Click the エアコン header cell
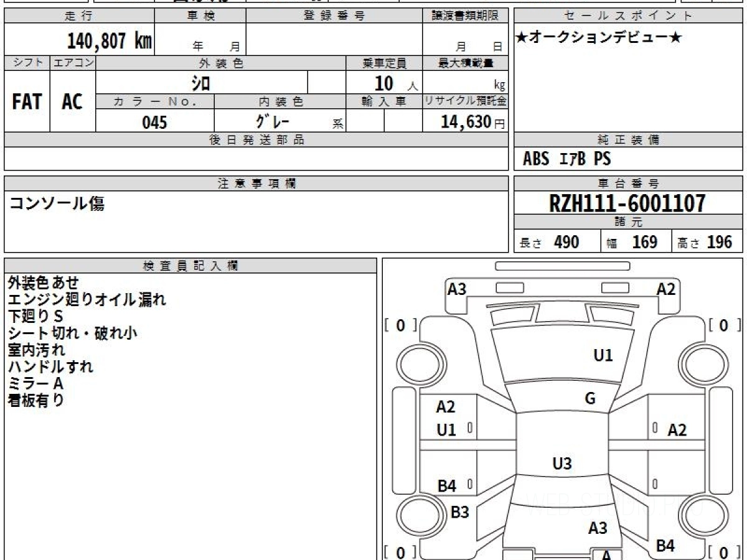Image resolution: width=747 pixels, height=560 pixels. pos(73,63)
